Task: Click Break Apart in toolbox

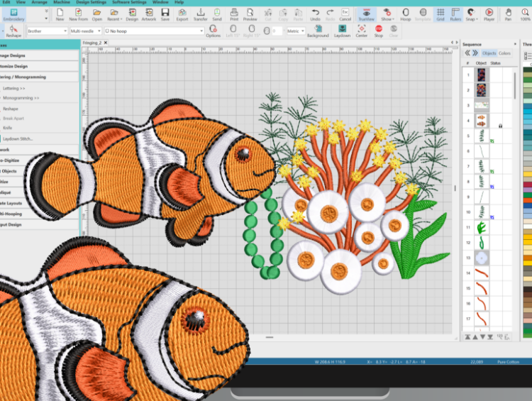Action: tap(13, 119)
